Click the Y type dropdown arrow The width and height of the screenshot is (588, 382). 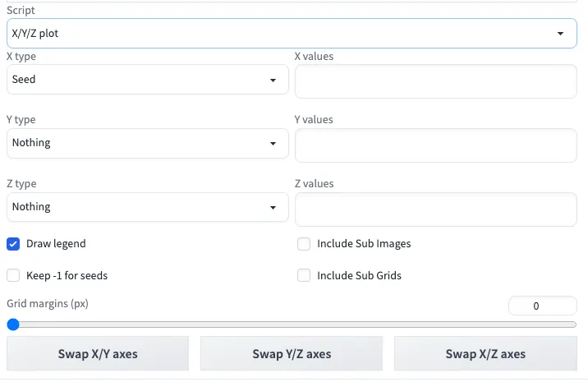click(273, 144)
